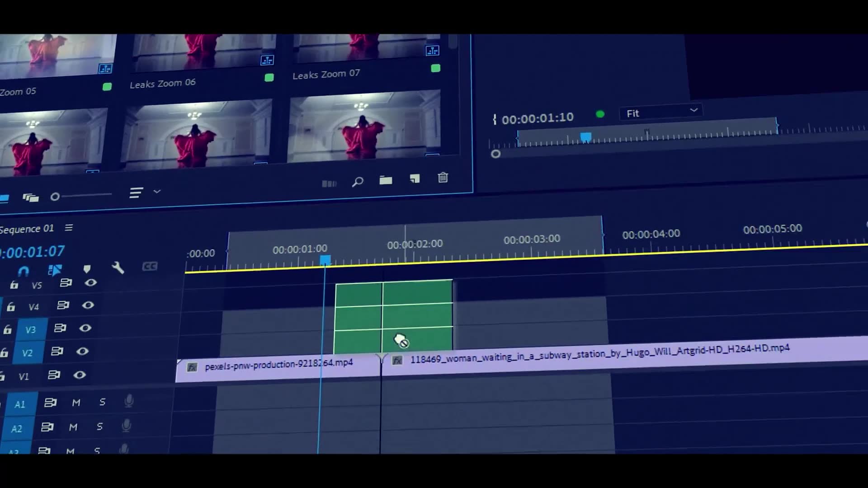The image size is (868, 488).
Task: Hide track V4 with eye icon
Action: click(88, 305)
